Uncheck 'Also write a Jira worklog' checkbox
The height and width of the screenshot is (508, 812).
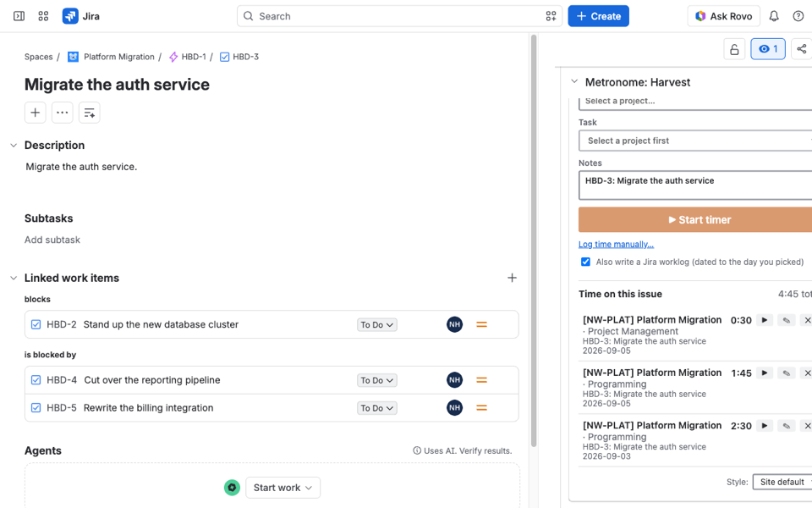[x=585, y=262]
